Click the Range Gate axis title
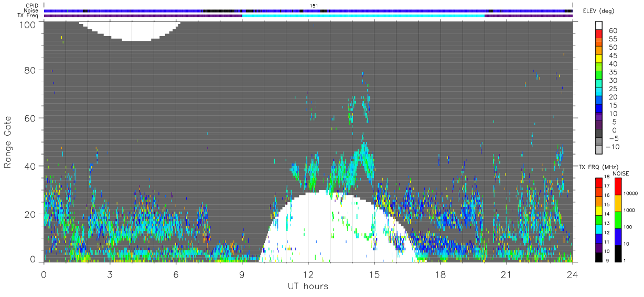Screen dimensions: 644x297 tap(8, 142)
